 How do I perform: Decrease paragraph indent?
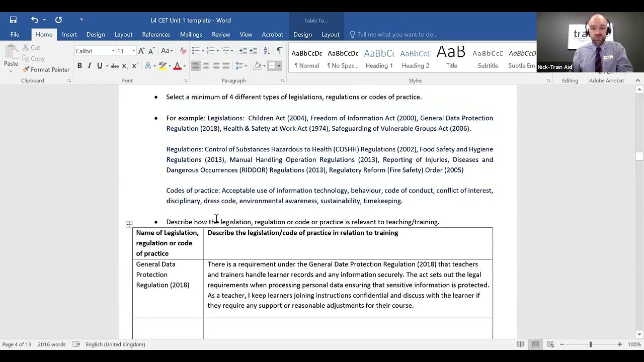[243, 51]
